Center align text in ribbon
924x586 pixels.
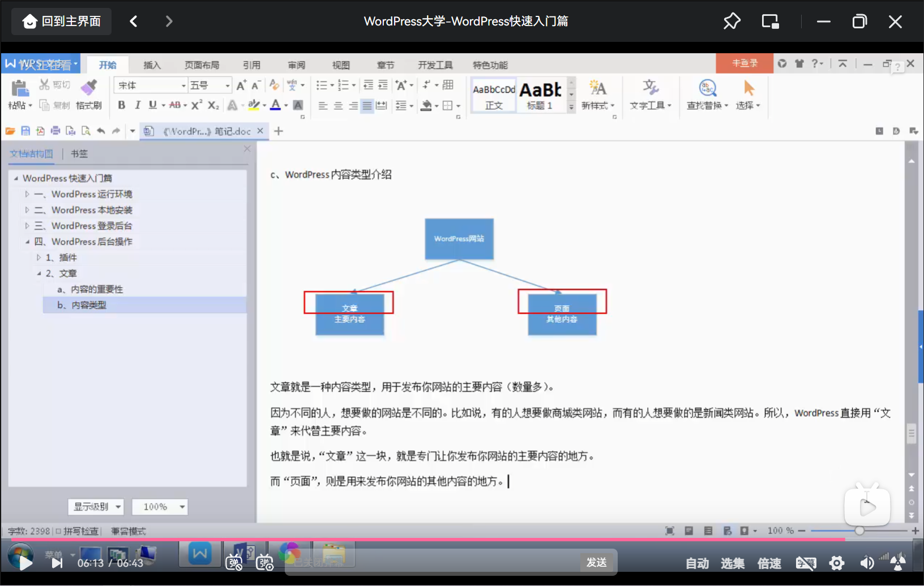338,106
